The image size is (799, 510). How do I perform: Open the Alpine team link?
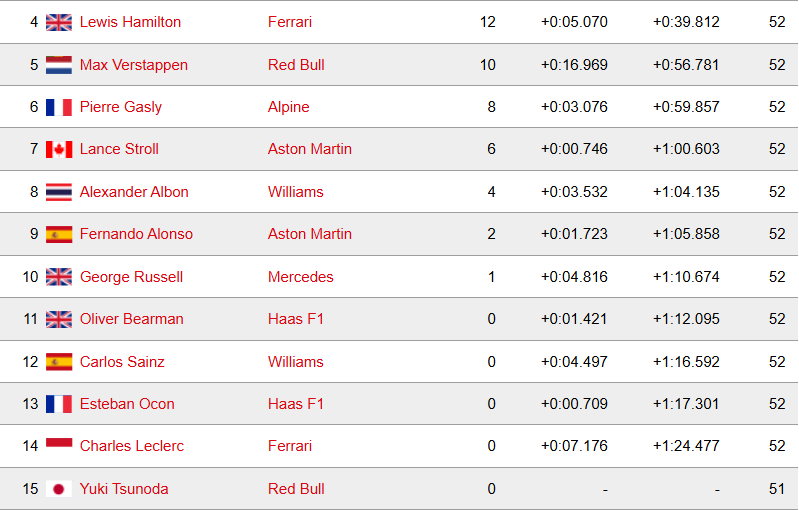pos(288,107)
